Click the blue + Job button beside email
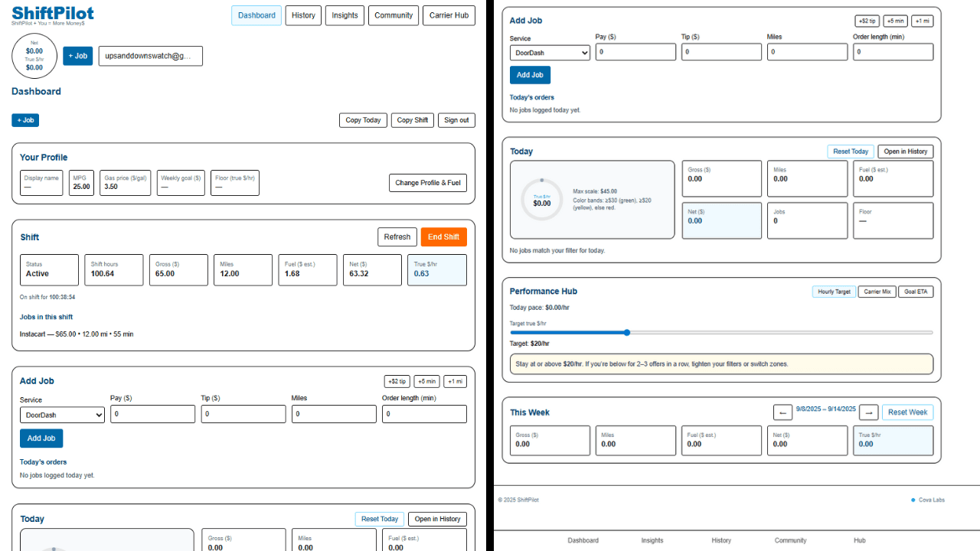The height and width of the screenshot is (551, 980). (x=77, y=56)
